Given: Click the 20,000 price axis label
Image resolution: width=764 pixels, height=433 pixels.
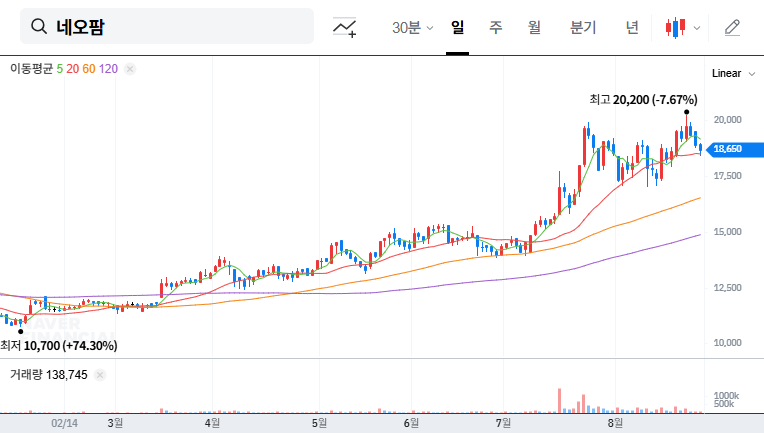Looking at the screenshot, I should pos(727,120).
